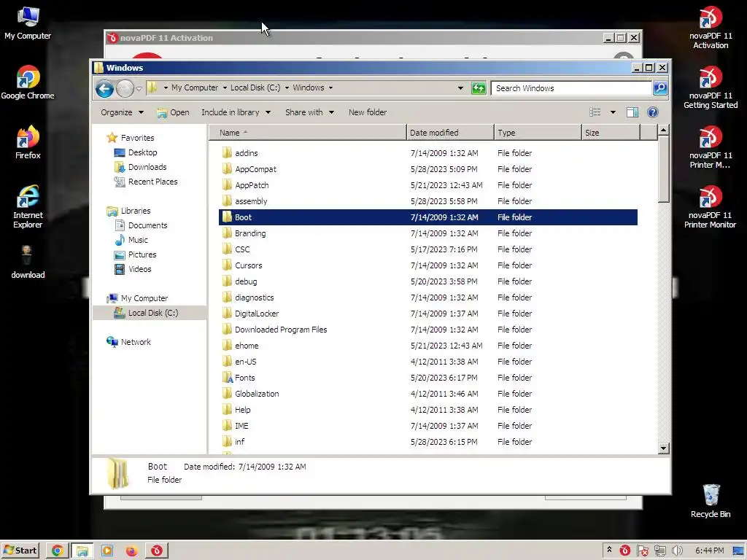
Task: Show hidden system tray icons arrow
Action: 609,551
